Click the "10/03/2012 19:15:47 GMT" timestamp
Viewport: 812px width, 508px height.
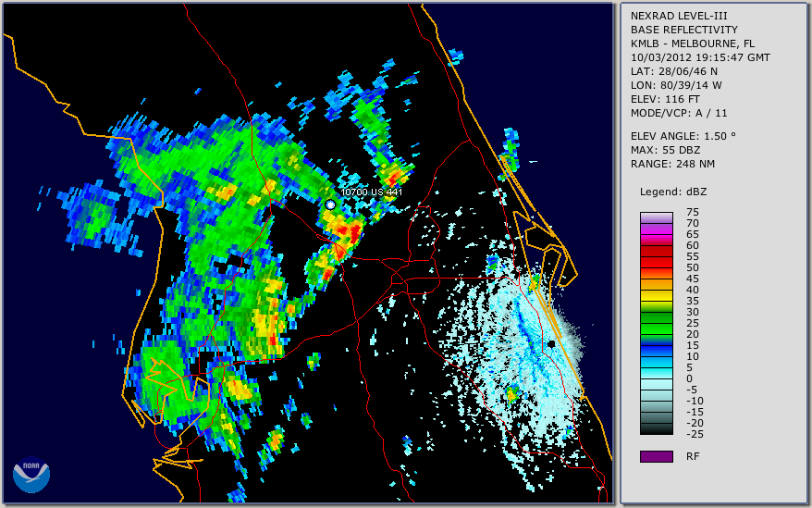click(700, 57)
